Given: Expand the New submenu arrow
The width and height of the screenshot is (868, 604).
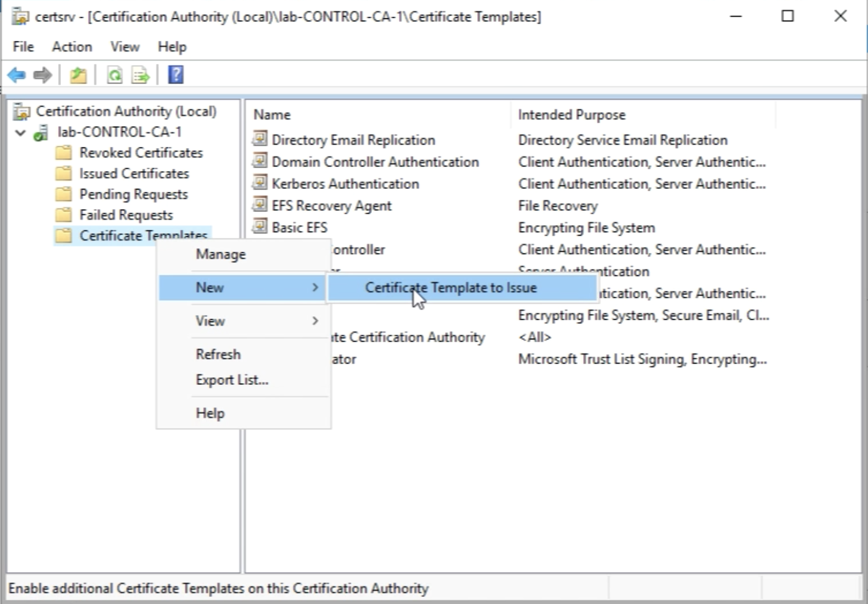Looking at the screenshot, I should coord(315,288).
